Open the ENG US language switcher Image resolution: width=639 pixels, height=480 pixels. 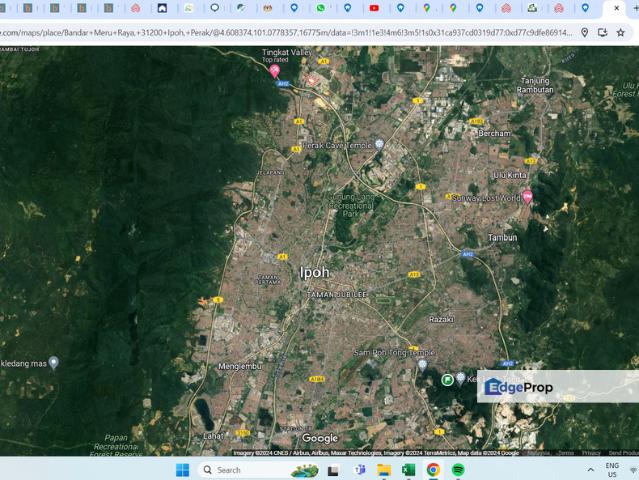(x=611, y=469)
